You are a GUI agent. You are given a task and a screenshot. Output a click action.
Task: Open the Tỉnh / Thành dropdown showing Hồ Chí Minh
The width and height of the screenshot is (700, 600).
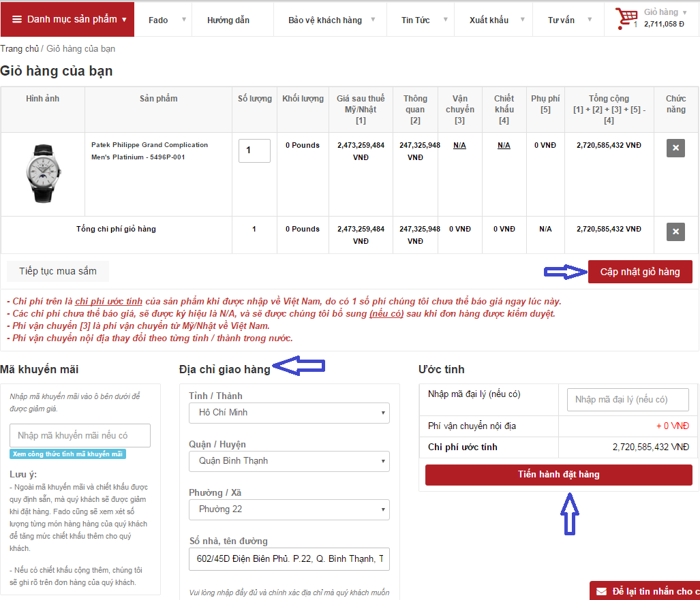click(289, 413)
